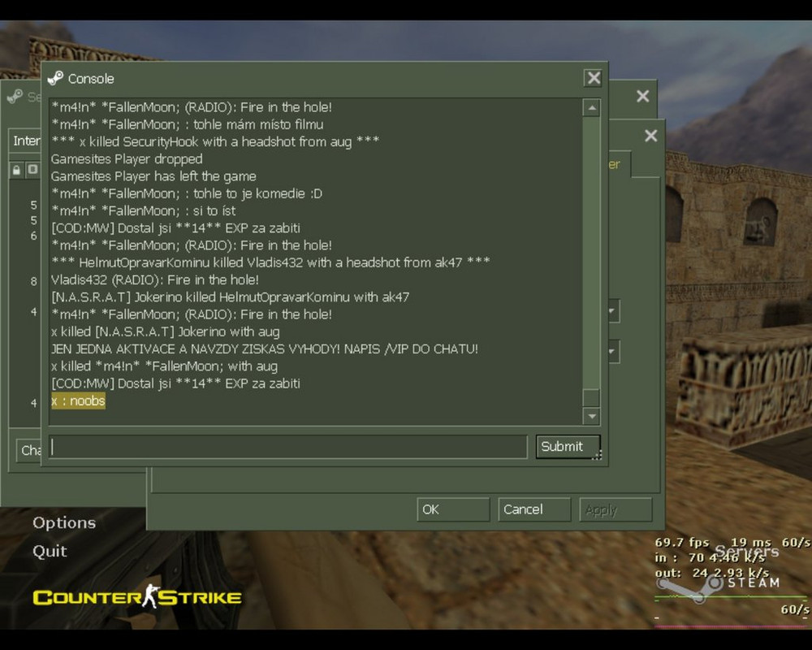Click Cancel in the options dialog
This screenshot has width=812, height=650.
(x=534, y=509)
